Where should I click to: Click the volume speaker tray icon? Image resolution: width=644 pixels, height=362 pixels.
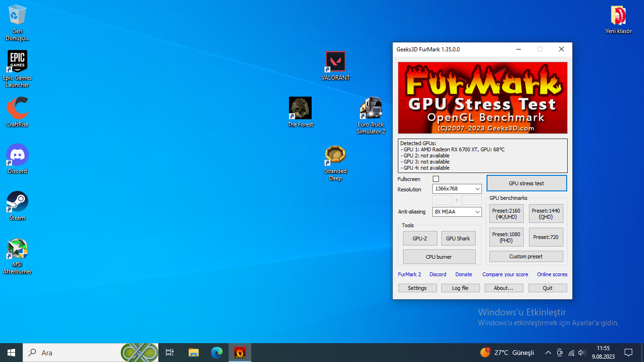582,353
